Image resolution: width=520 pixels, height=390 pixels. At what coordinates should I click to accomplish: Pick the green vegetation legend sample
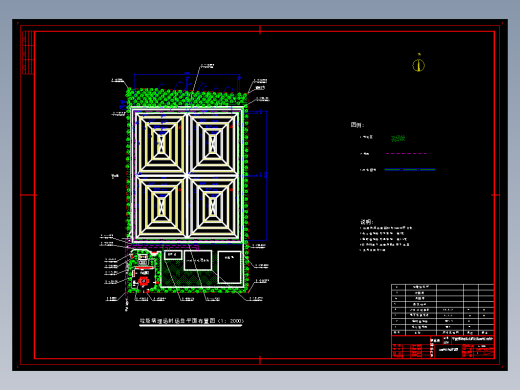(x=398, y=138)
